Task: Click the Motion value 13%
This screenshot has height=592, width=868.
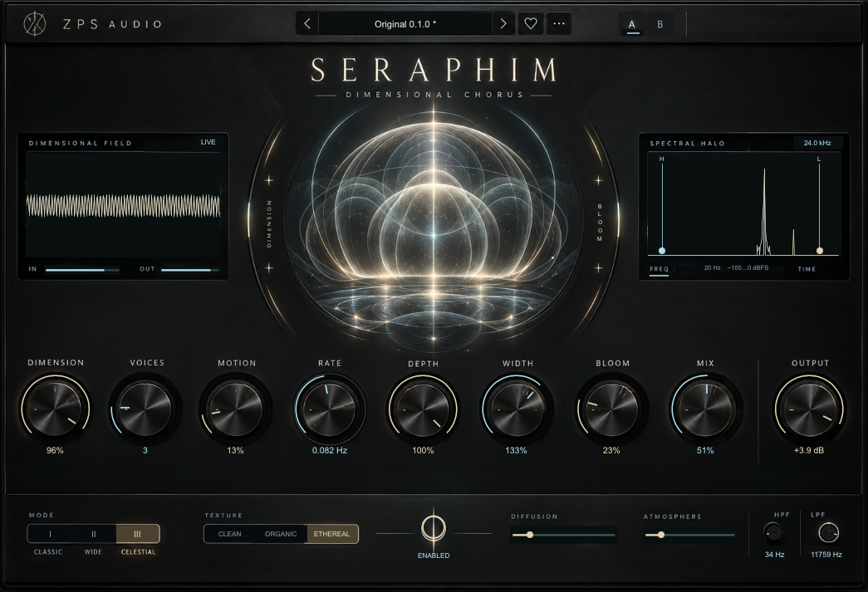Action: point(235,450)
